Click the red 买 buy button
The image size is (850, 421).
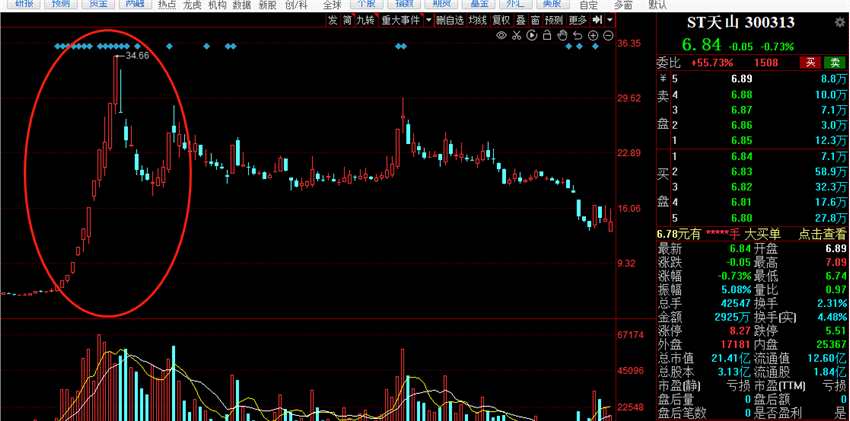(x=810, y=62)
